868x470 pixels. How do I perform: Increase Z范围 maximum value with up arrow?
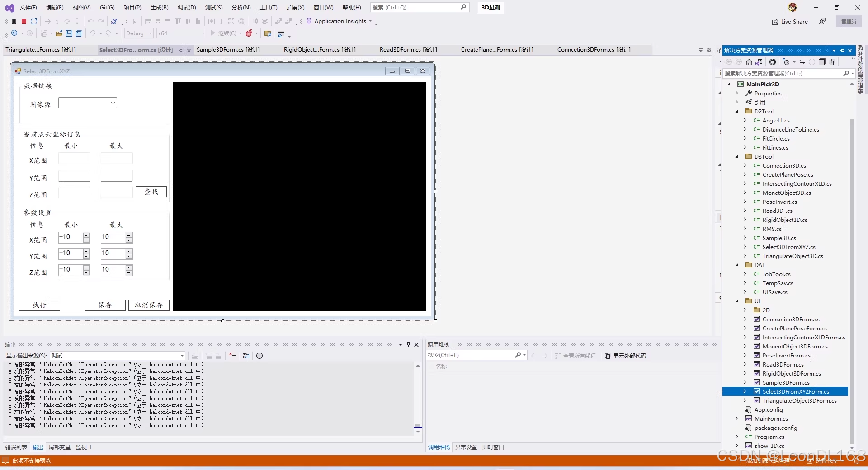pos(129,268)
